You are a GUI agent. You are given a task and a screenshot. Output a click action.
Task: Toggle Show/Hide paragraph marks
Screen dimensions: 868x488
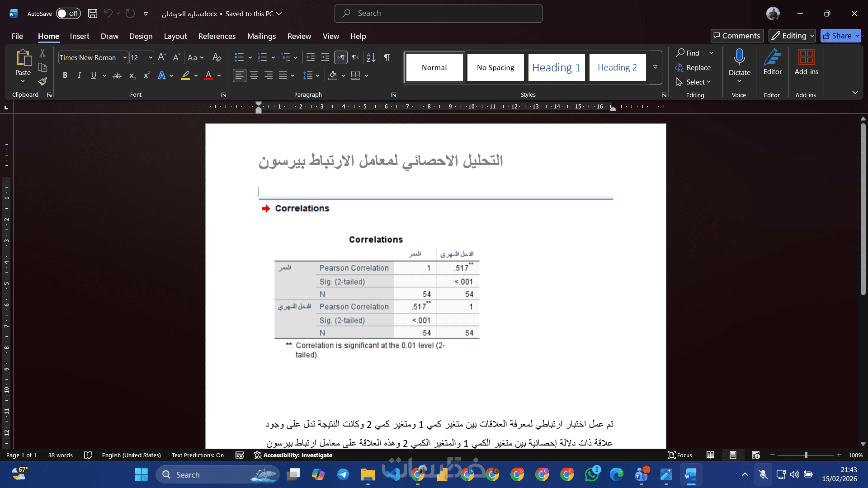click(x=387, y=57)
